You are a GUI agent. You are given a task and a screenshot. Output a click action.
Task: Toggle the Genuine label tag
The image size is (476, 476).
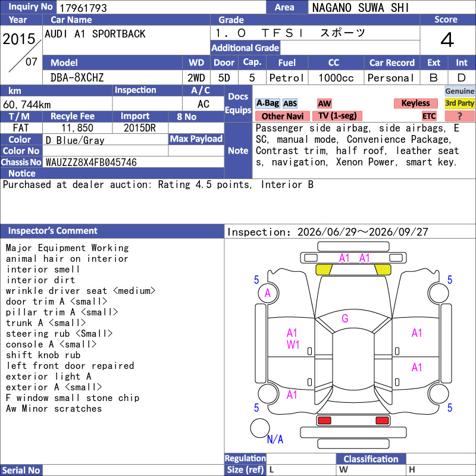click(459, 91)
